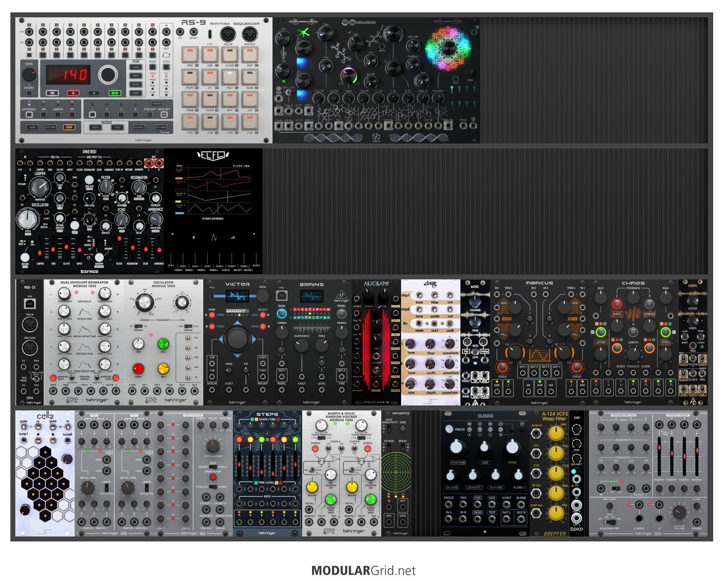Image resolution: width=728 pixels, height=581 pixels.
Task: Click the RS-9 tempo display reading 140
Action: (x=68, y=75)
